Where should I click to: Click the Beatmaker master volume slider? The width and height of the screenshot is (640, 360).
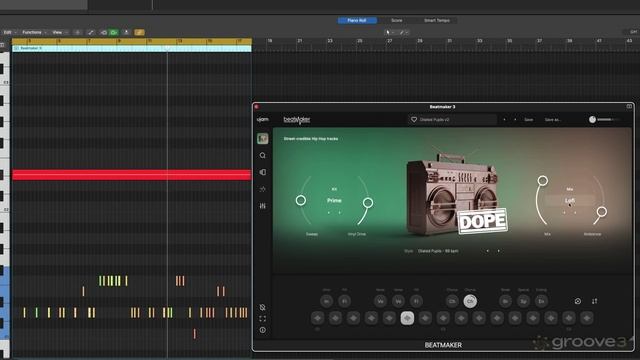coord(604,120)
